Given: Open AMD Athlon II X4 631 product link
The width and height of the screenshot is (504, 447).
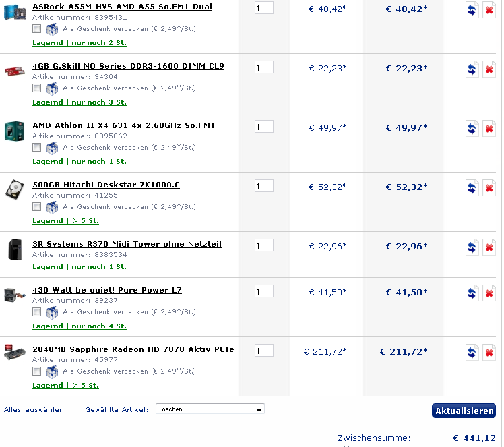Looking at the screenshot, I should click(124, 125).
